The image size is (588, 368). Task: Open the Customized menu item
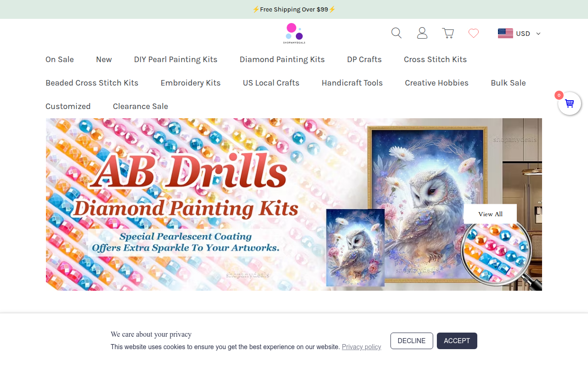coord(68,106)
